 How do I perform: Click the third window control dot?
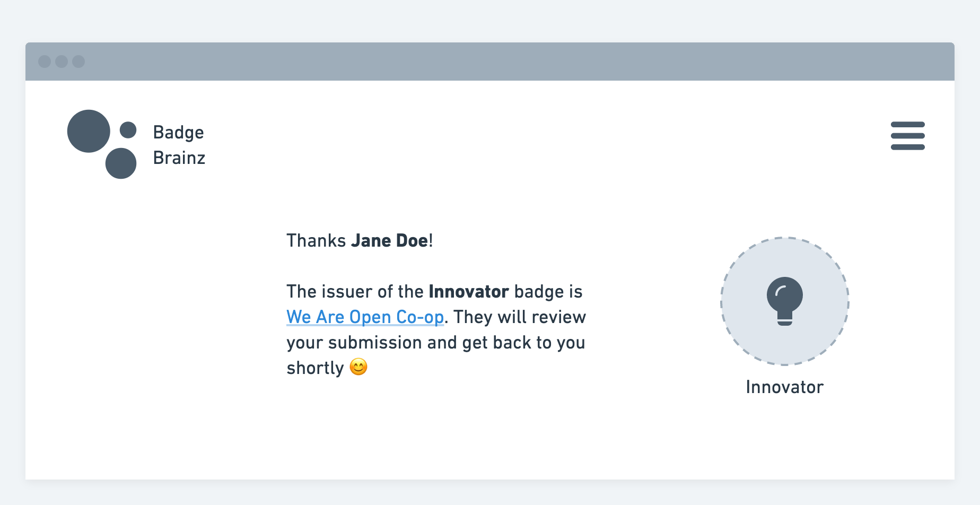coord(78,62)
